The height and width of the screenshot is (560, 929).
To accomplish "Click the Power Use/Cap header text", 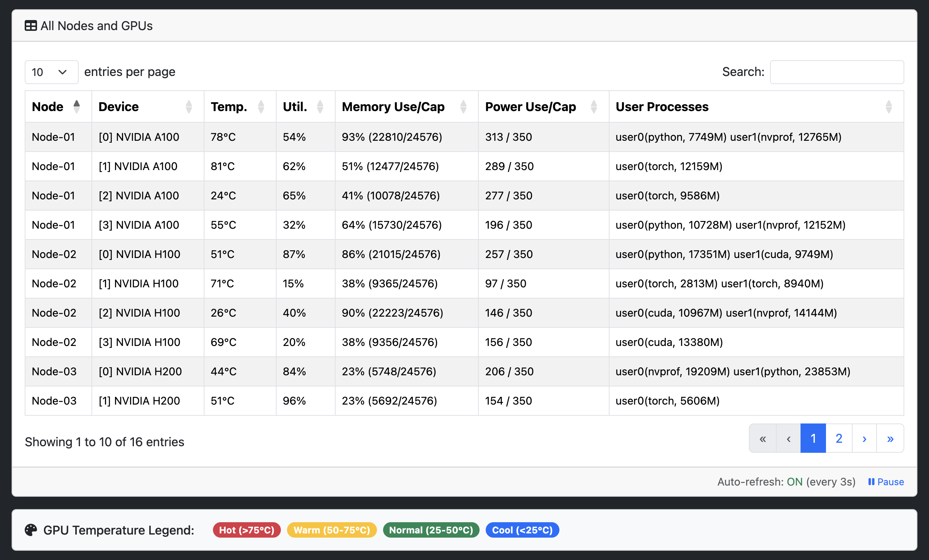I will [x=530, y=106].
